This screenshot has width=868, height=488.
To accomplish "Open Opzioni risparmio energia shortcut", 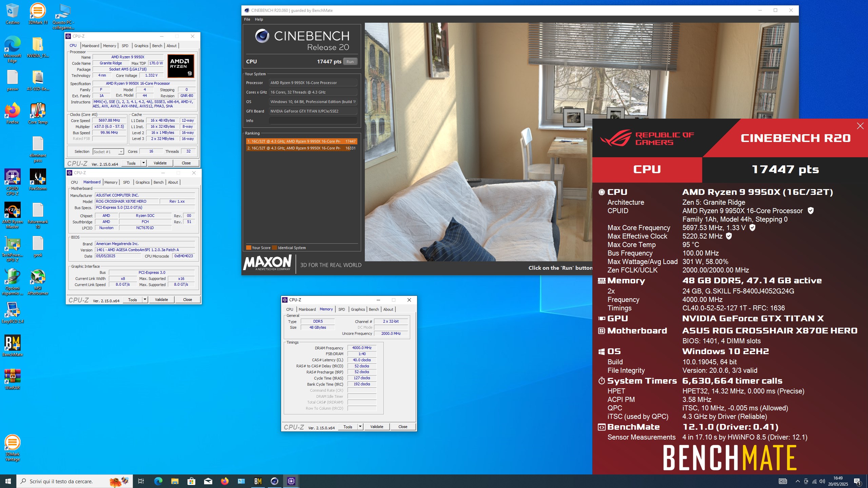I will (12, 282).
